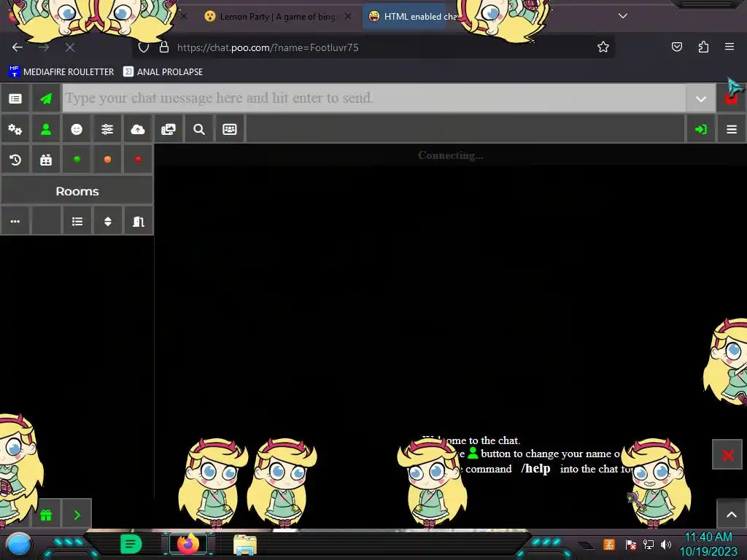Click the volume speaker tray icon
Viewport: 747px width, 560px height.
pos(666,544)
